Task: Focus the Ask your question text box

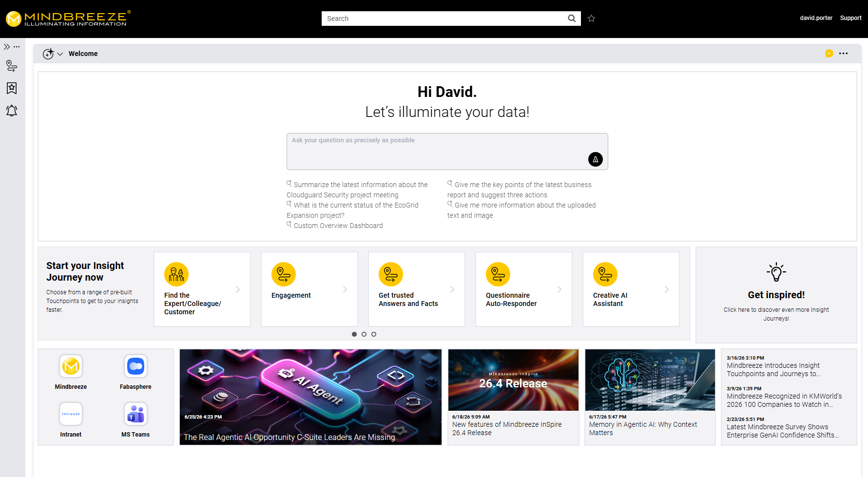Action: (x=447, y=152)
